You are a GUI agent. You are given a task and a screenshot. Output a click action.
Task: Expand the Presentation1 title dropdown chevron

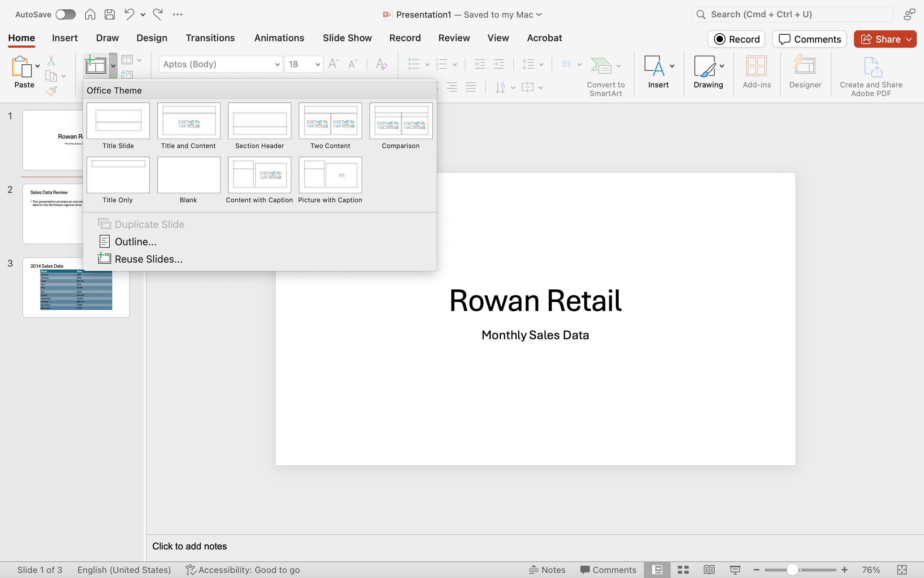click(x=539, y=14)
